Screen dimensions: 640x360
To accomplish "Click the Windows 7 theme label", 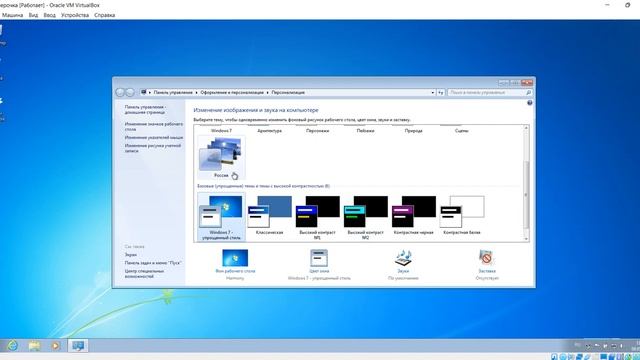I will tap(221, 131).
